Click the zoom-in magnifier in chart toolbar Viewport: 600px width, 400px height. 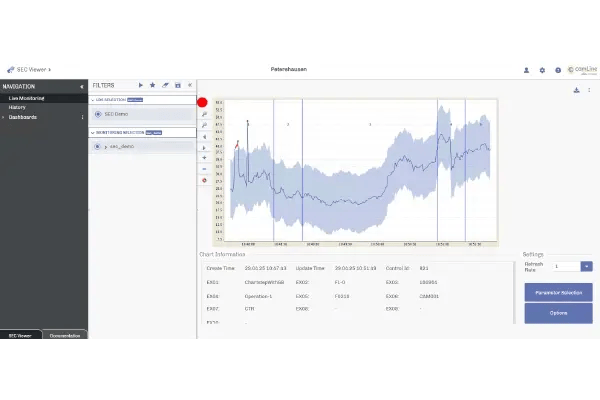[204, 116]
